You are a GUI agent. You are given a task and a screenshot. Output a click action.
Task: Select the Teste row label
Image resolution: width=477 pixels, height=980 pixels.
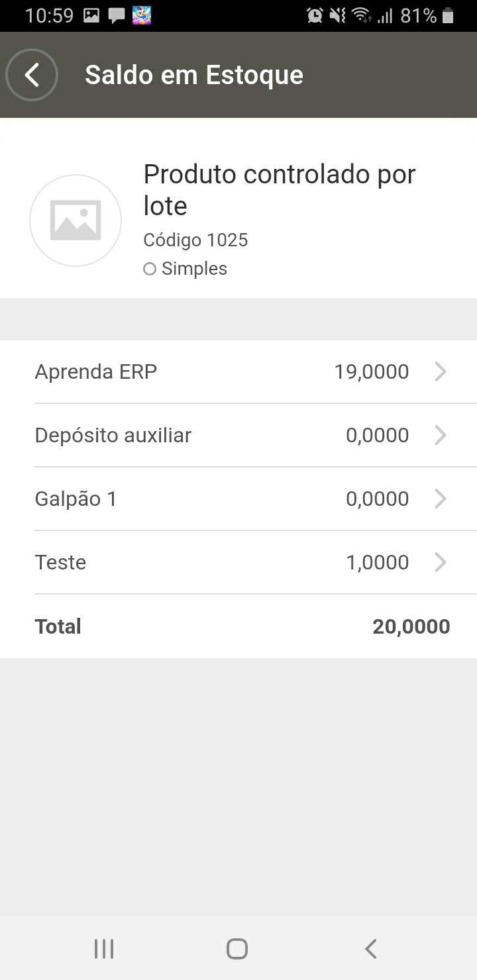[x=60, y=562]
